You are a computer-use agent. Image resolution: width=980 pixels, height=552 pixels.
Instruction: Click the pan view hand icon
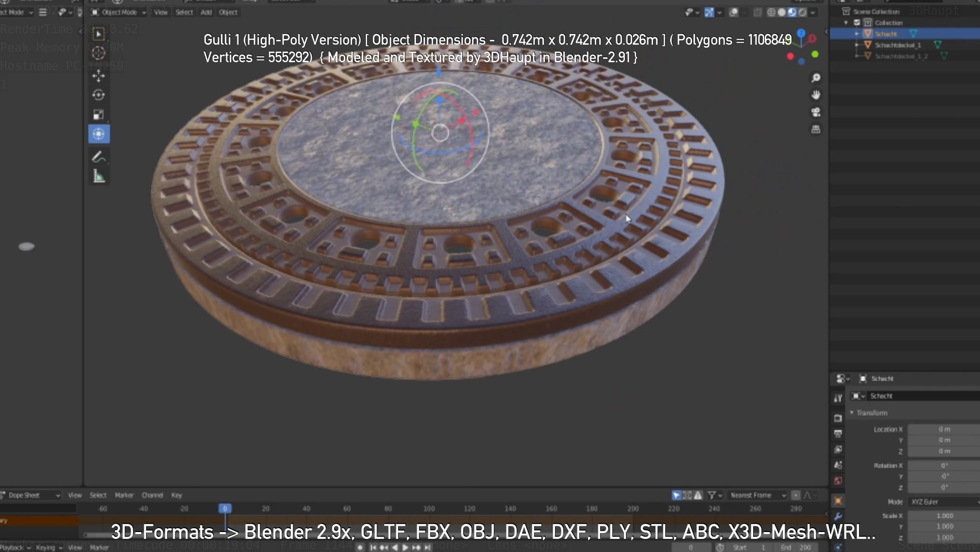[x=816, y=95]
